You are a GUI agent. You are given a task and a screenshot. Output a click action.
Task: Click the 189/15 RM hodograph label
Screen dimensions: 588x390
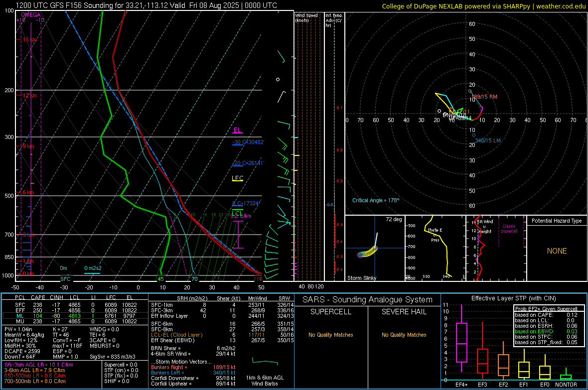pos(484,97)
